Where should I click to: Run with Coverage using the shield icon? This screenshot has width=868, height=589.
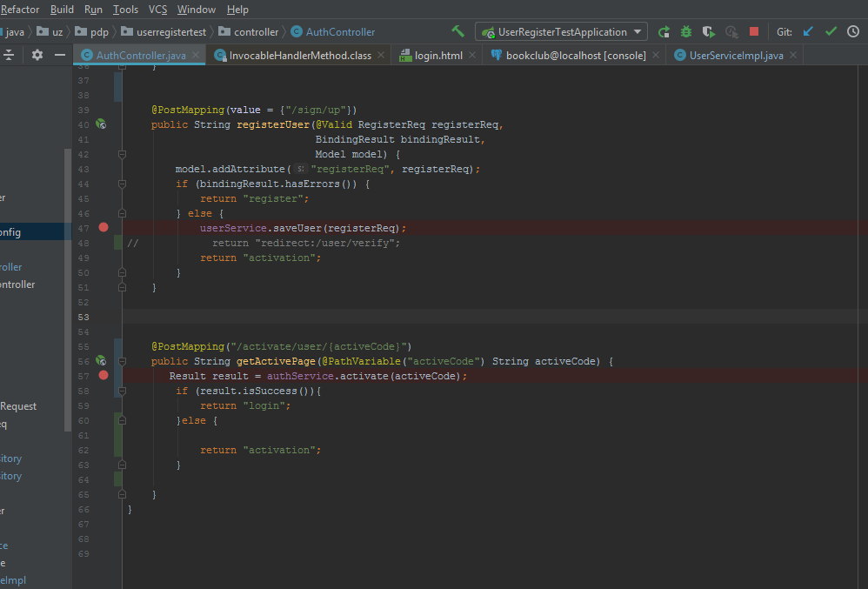tap(709, 31)
